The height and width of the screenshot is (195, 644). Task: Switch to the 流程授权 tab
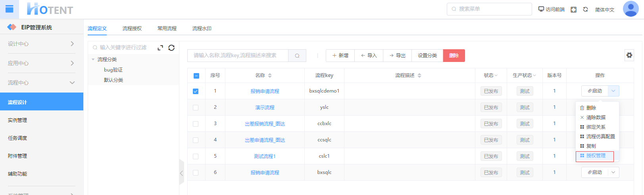click(x=132, y=29)
